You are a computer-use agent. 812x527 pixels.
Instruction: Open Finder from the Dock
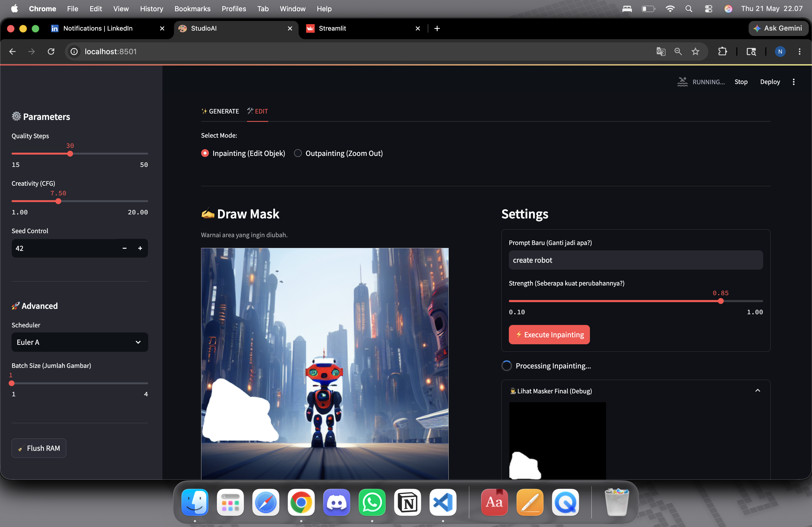(x=195, y=502)
